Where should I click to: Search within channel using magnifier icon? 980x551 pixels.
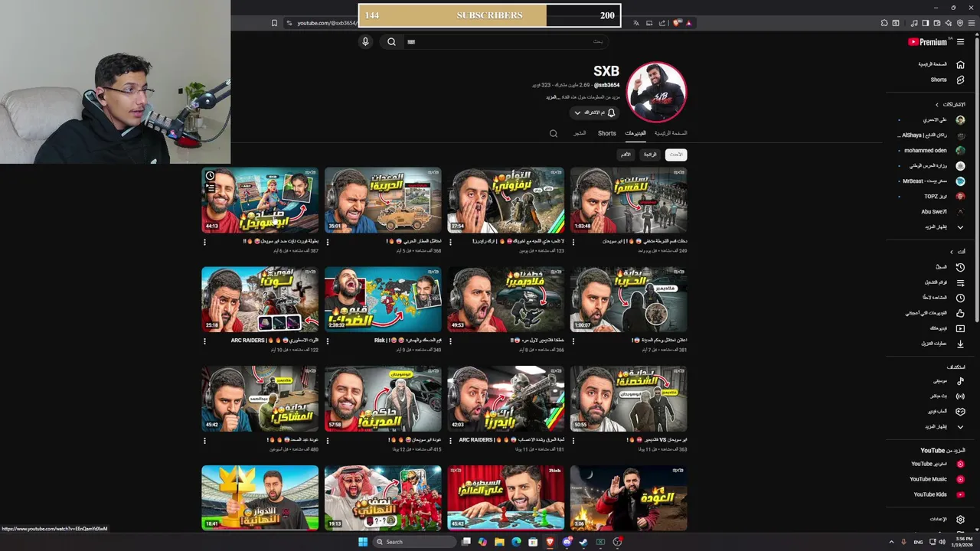coord(554,133)
